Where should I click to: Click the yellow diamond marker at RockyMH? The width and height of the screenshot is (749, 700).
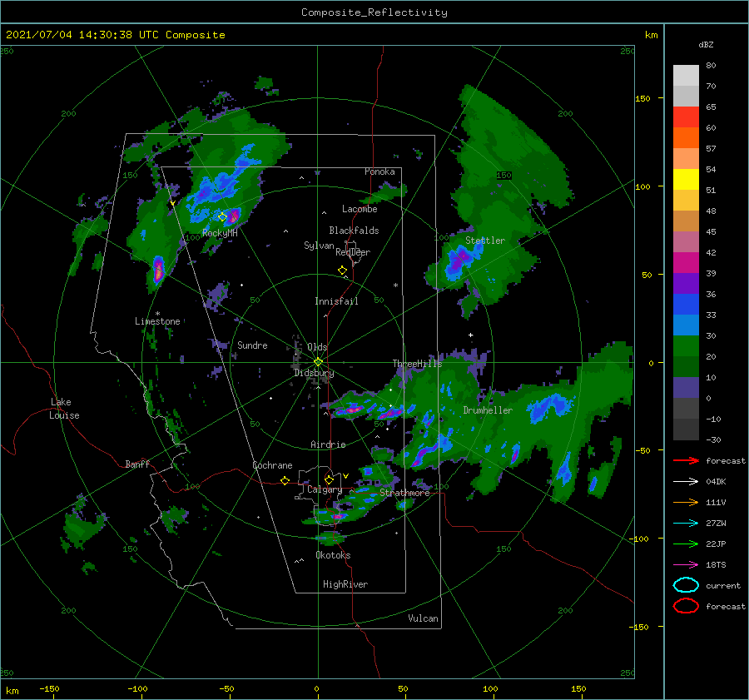tap(222, 217)
